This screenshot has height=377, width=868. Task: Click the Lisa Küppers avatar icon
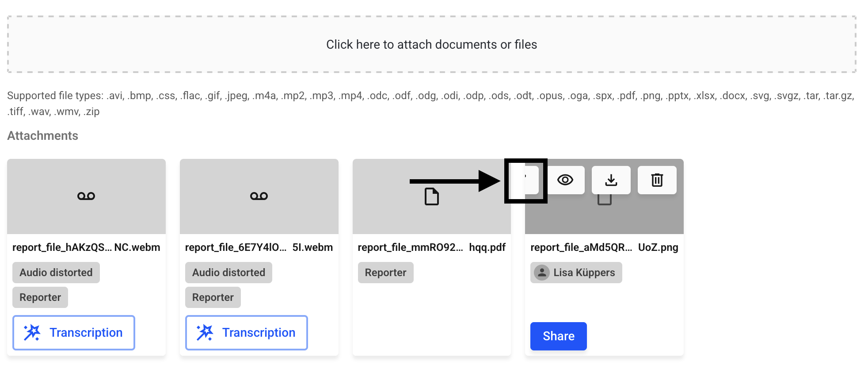tap(541, 273)
